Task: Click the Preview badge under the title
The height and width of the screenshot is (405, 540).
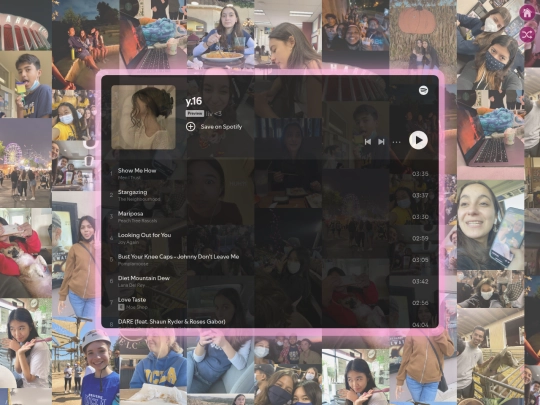Action: 195,113
